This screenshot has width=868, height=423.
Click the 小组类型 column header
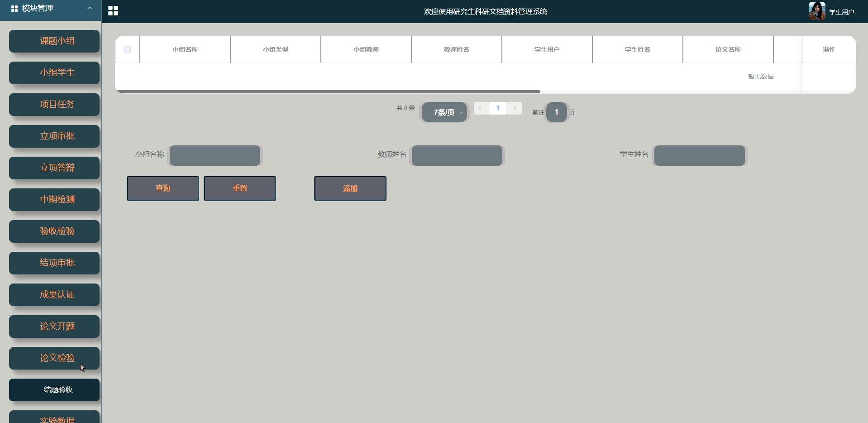tap(276, 49)
